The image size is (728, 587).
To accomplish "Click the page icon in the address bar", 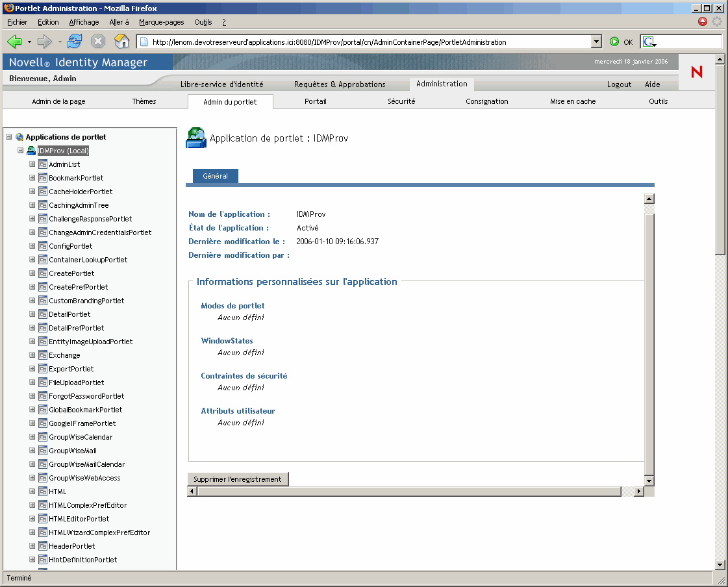I will pyautogui.click(x=144, y=42).
